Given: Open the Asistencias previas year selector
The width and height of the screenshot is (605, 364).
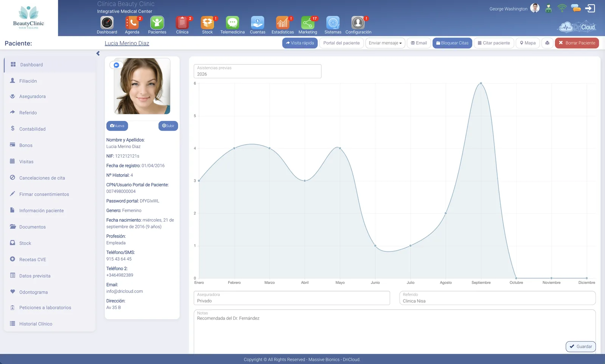Looking at the screenshot, I should pos(258,71).
